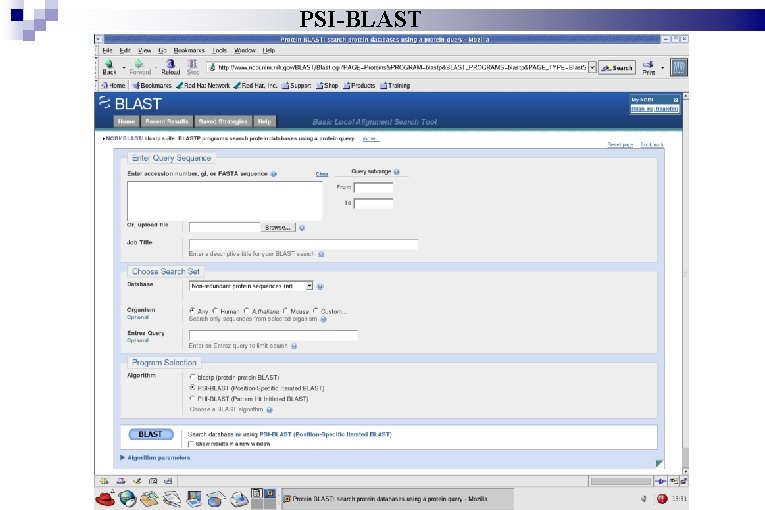Click the help icon beside Database dropdown
The image size is (765, 510).
(321, 286)
